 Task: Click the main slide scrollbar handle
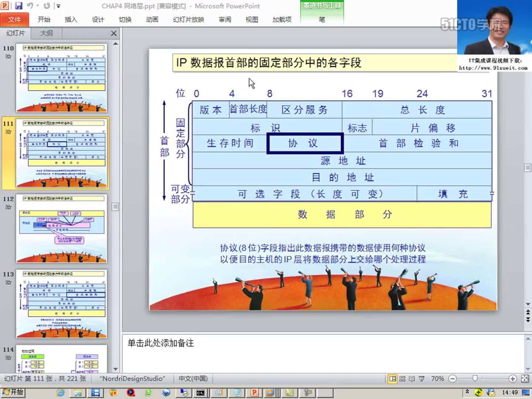pyautogui.click(x=528, y=168)
